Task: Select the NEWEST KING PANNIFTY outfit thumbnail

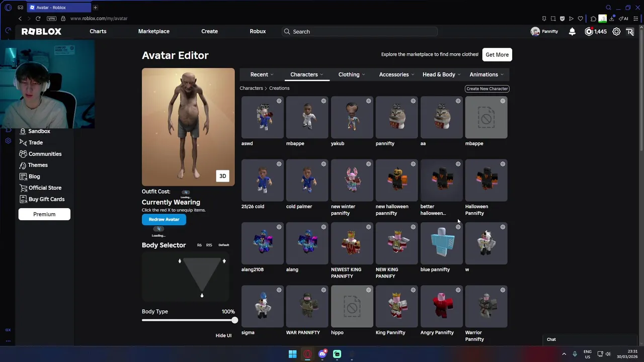Action: pyautogui.click(x=352, y=243)
